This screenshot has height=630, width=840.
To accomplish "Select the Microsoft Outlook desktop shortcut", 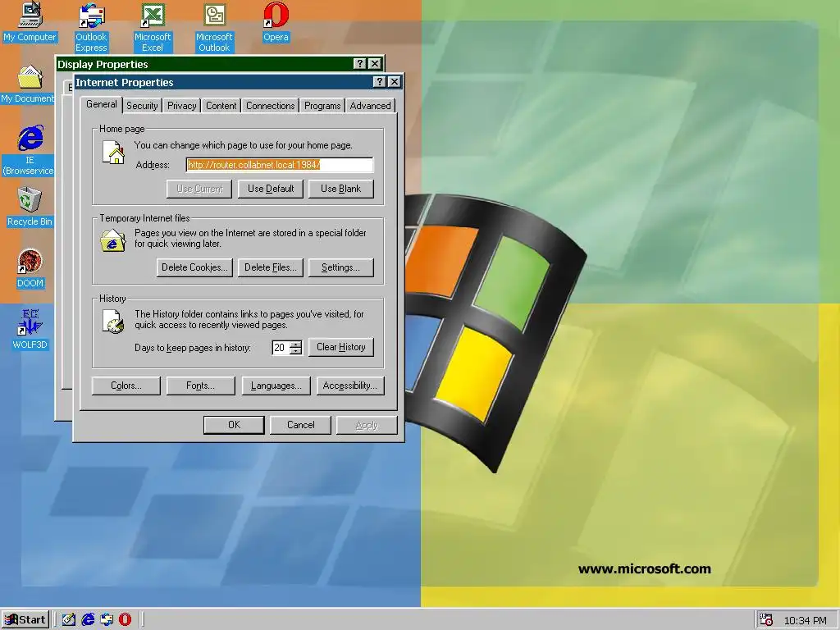I will [214, 27].
